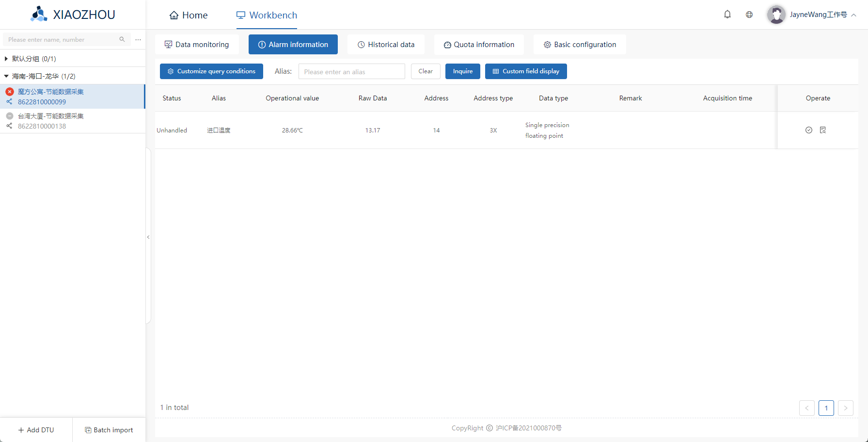
Task: Collapse the 海南-海口-龙华 (1/2) group
Action: click(x=6, y=76)
